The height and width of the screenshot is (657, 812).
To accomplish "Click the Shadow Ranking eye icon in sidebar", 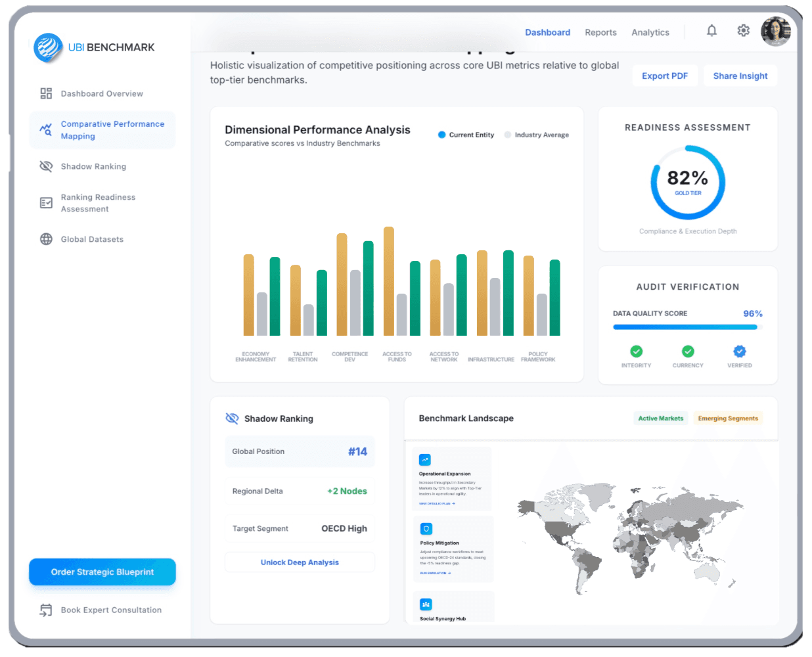I will [46, 166].
